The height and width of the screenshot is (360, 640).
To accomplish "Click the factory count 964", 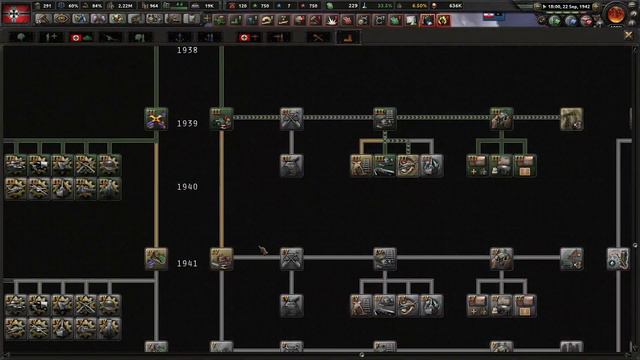I will (154, 6).
